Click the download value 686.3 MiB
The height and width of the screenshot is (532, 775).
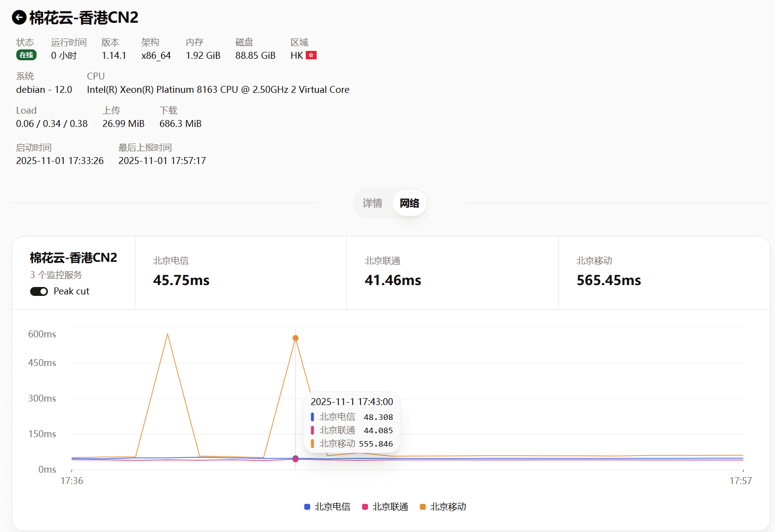pos(180,123)
